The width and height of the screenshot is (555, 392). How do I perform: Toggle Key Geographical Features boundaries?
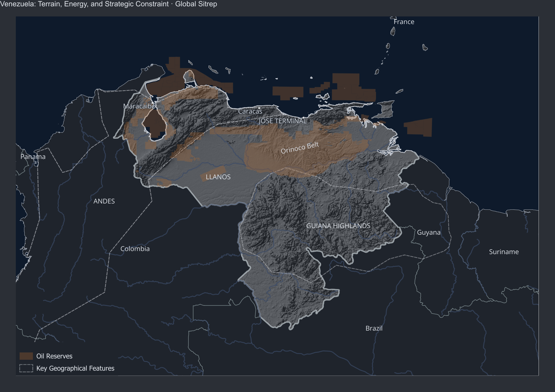(x=26, y=368)
